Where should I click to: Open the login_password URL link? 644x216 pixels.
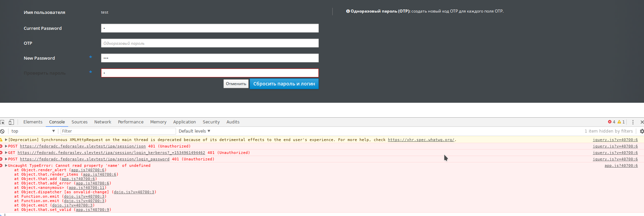tap(95, 159)
